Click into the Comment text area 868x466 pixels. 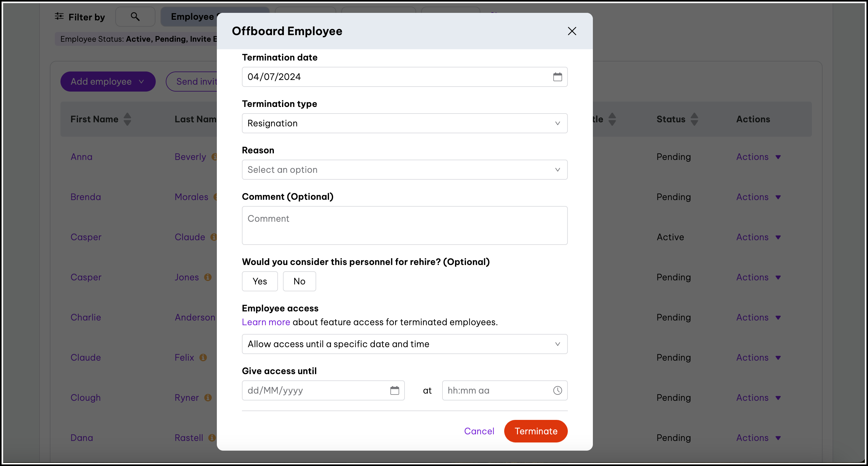404,225
